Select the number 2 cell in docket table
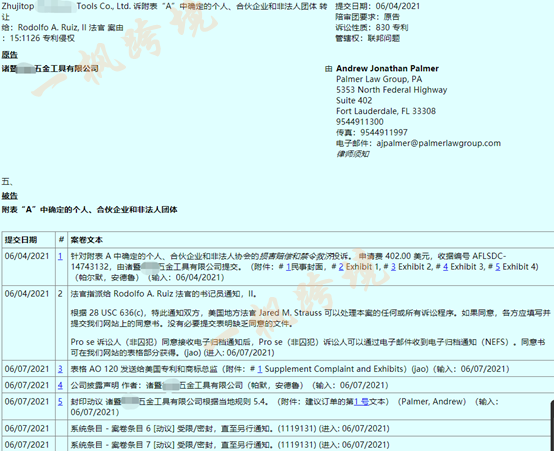This screenshot has width=554, height=451. (60, 294)
